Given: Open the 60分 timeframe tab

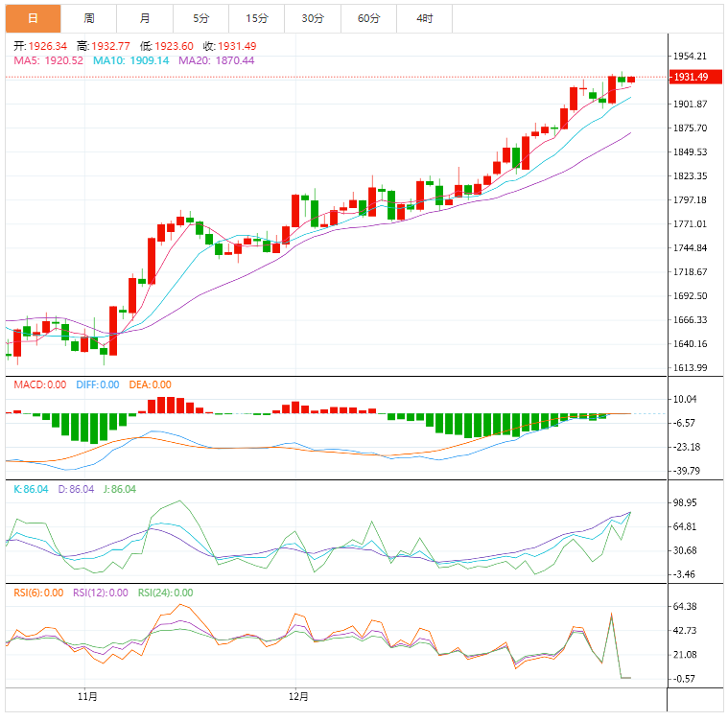Looking at the screenshot, I should pyautogui.click(x=368, y=18).
